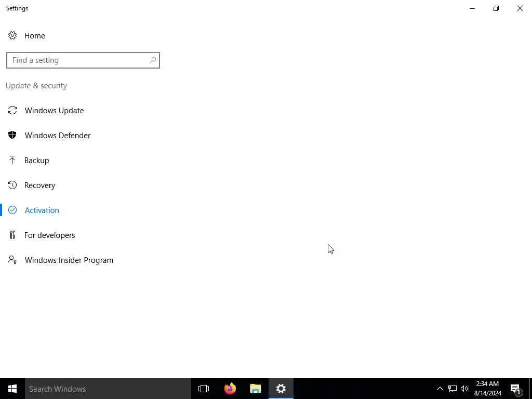Open the network status tray icon
The image size is (532, 399).
(453, 389)
